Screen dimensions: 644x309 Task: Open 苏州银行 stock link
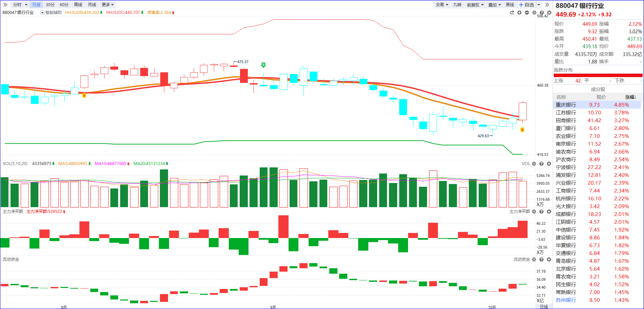(566, 300)
